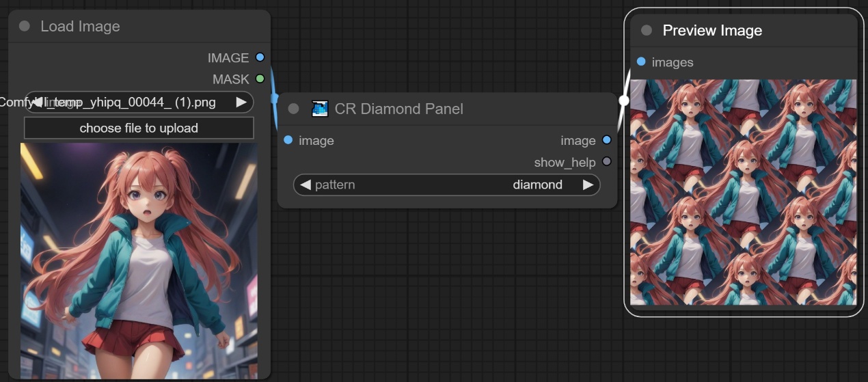
Task: Select next pattern with the right arrow
Action: click(x=588, y=185)
